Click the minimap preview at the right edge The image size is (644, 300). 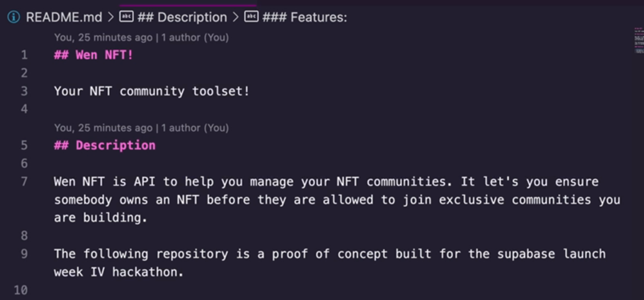pos(639,41)
